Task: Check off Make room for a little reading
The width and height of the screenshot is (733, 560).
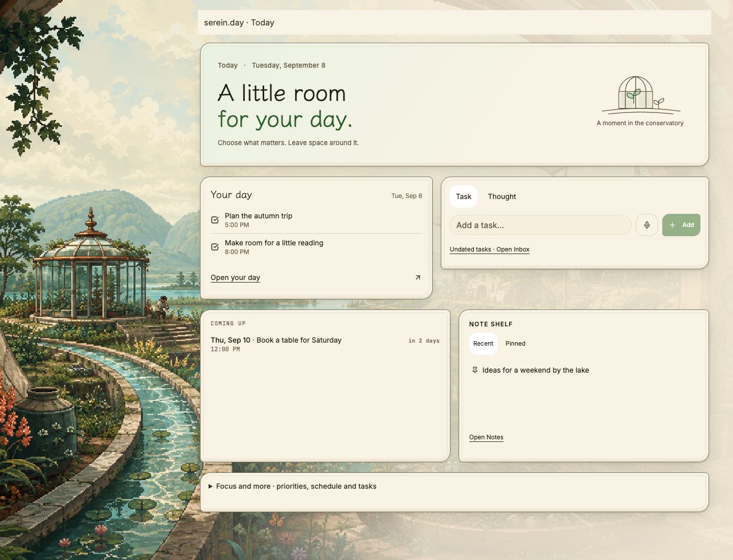Action: (x=215, y=247)
